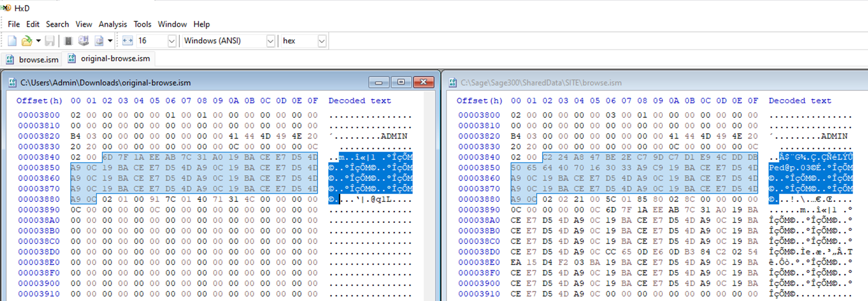This screenshot has height=301, width=868.
Task: Click the browse.ism window title bar
Action: coord(635,82)
